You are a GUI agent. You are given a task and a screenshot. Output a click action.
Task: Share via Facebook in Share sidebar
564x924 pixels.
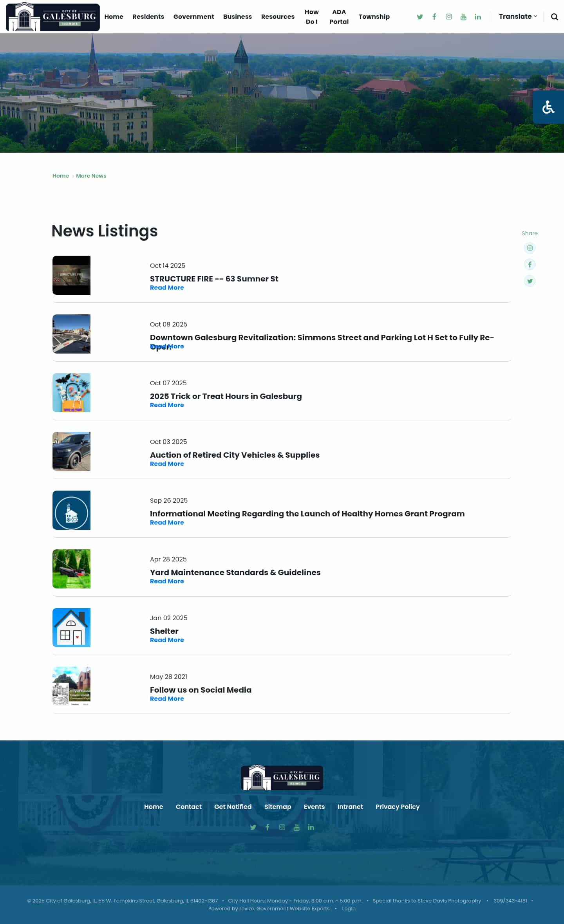tap(530, 264)
